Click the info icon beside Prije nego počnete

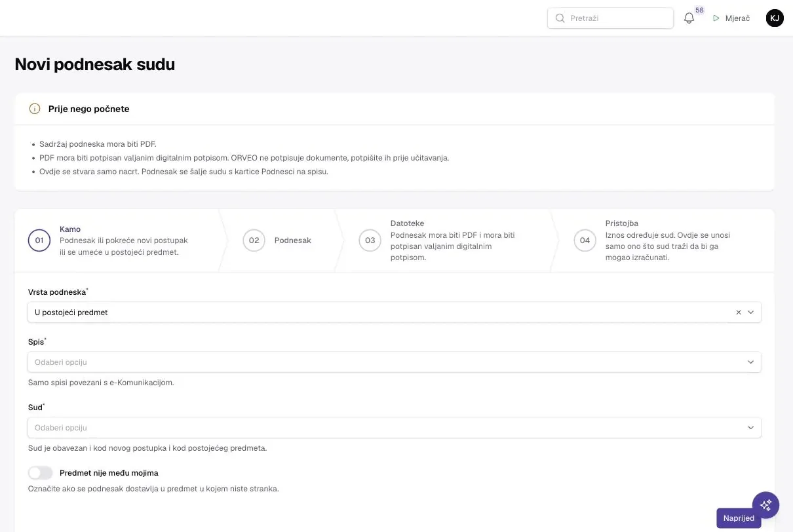coord(35,109)
